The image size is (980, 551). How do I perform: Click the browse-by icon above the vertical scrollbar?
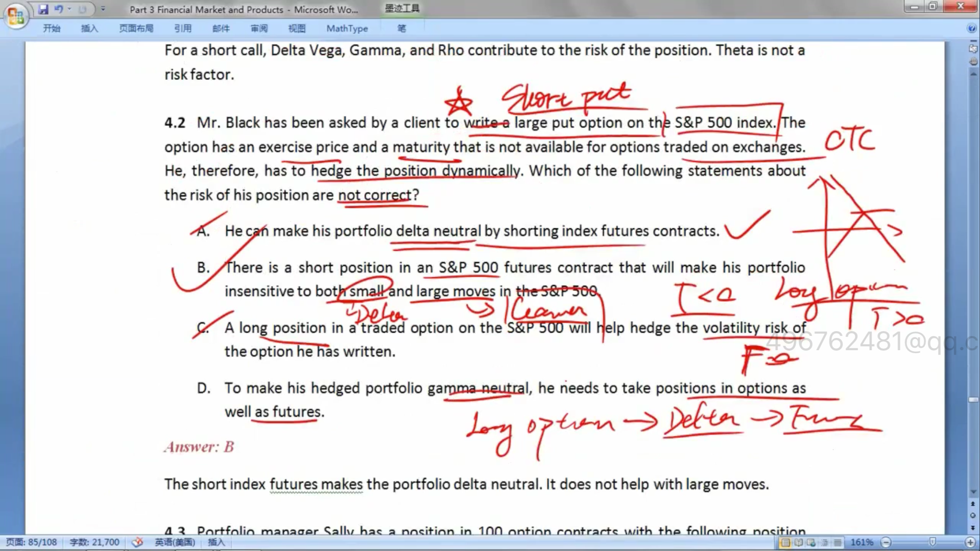[x=973, y=62]
